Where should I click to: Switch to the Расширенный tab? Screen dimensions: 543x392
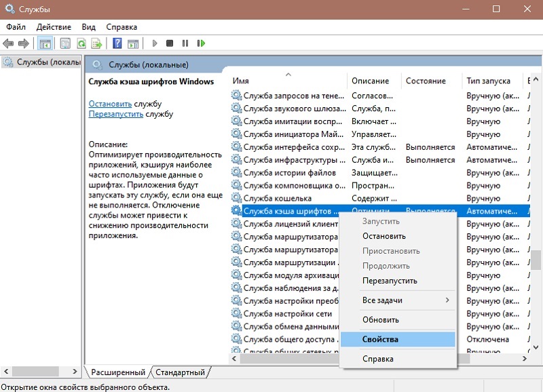point(117,372)
